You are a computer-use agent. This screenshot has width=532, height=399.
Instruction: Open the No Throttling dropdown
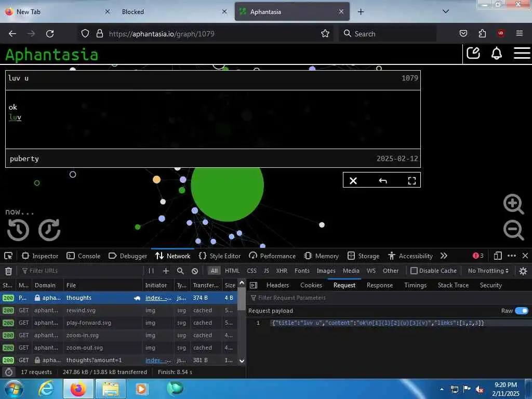[488, 271]
